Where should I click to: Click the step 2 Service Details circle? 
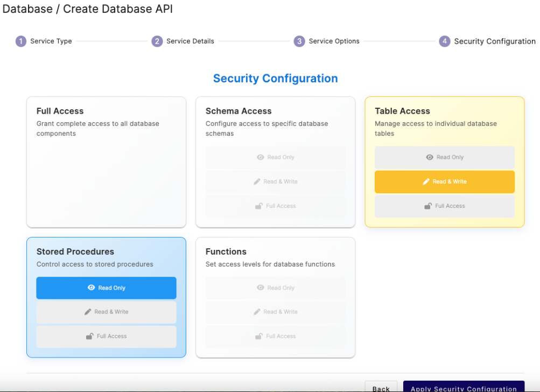click(x=156, y=41)
